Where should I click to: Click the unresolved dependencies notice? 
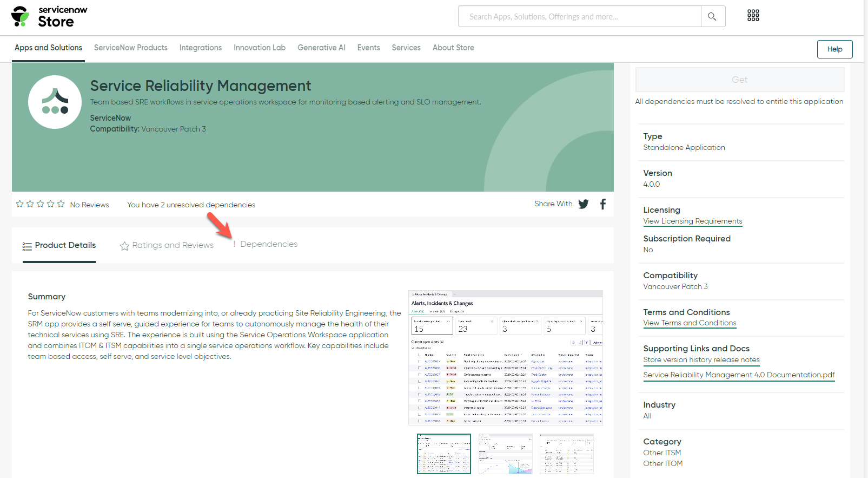click(x=191, y=205)
